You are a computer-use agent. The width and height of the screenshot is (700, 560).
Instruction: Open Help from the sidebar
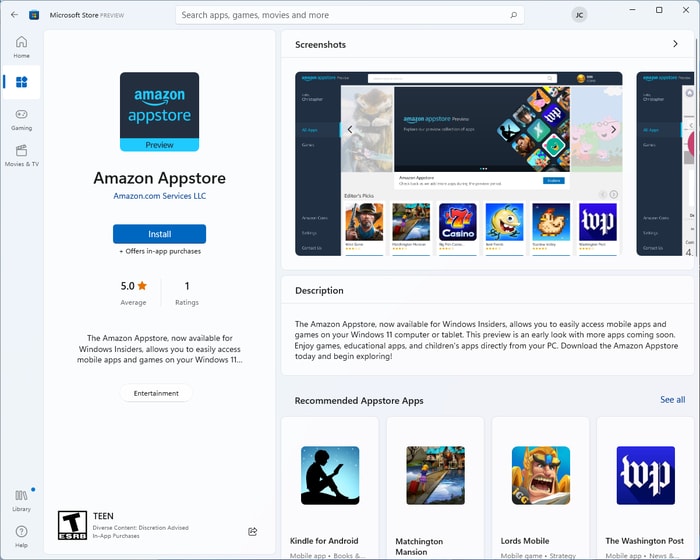click(21, 536)
